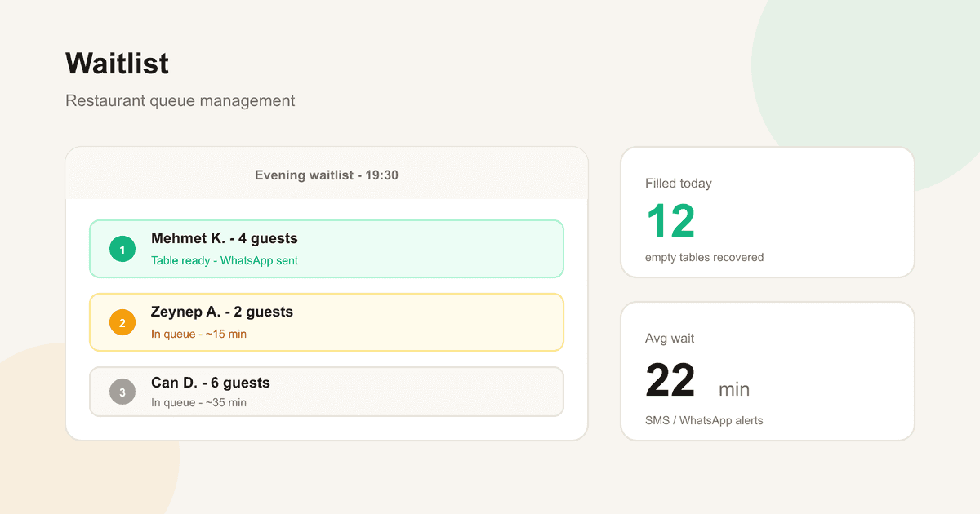
Task: Click the gray number 3 badge
Action: [x=122, y=392]
